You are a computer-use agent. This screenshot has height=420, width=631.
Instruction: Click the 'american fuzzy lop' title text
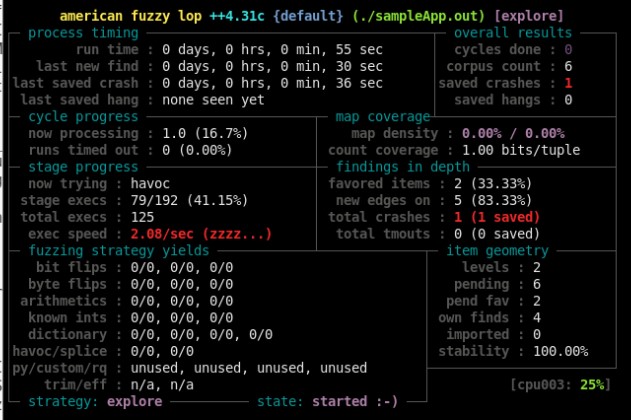tap(131, 16)
